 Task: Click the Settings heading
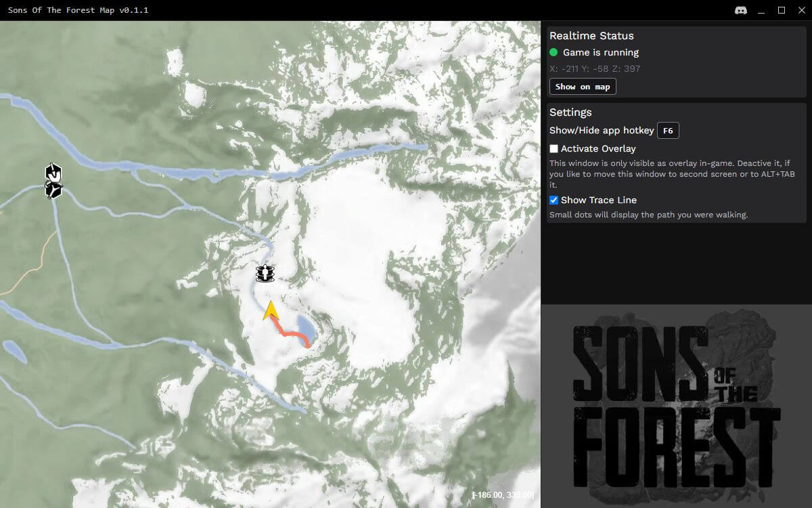pyautogui.click(x=571, y=112)
